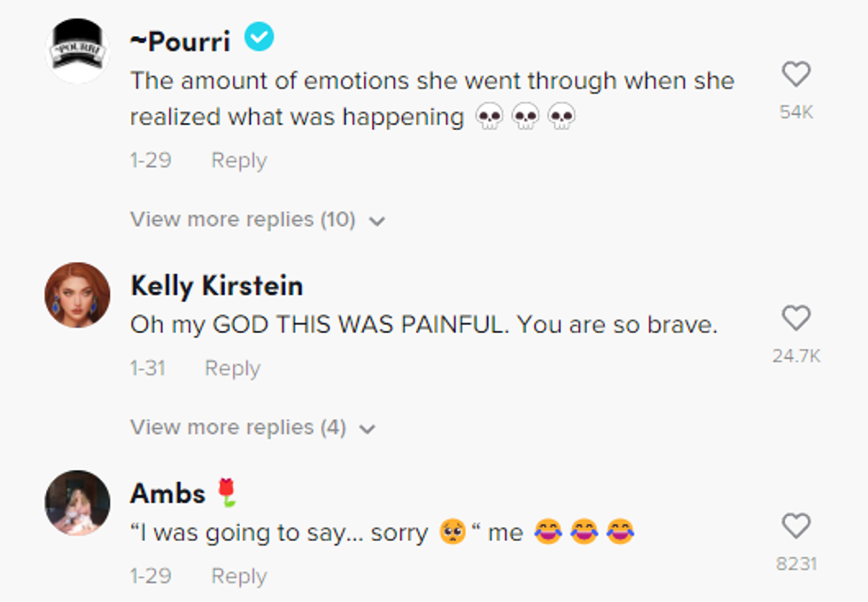Click the chevron beside View more replies (10)
868x602 pixels.
(x=377, y=221)
